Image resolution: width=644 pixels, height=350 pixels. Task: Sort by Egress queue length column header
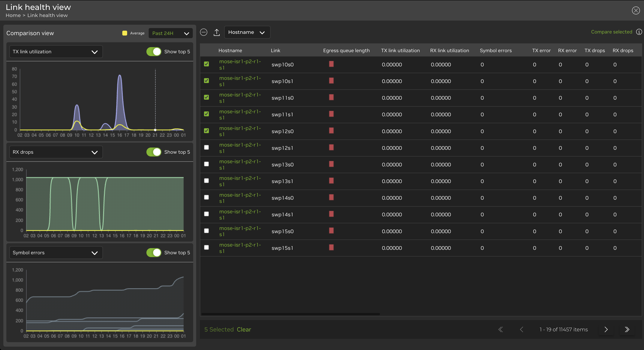346,50
